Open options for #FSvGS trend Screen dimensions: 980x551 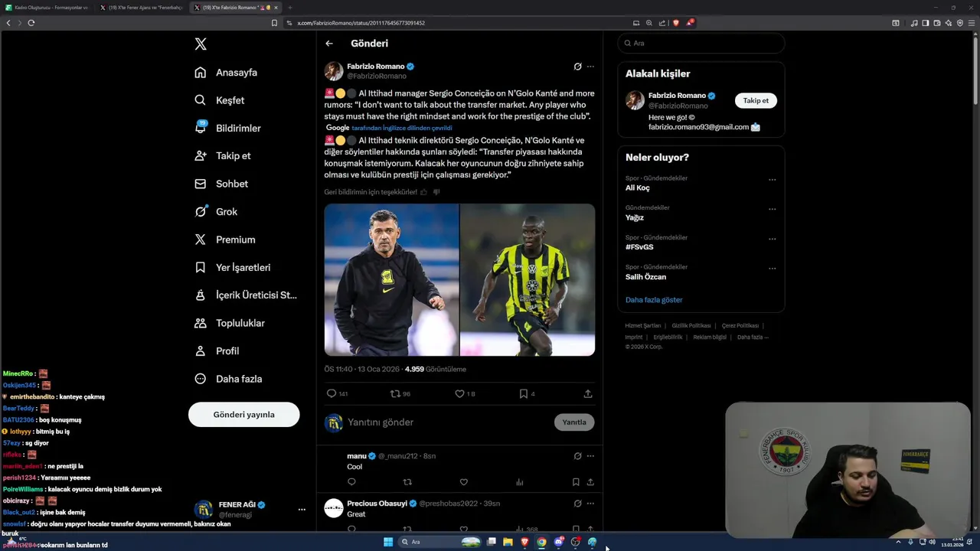pyautogui.click(x=772, y=239)
